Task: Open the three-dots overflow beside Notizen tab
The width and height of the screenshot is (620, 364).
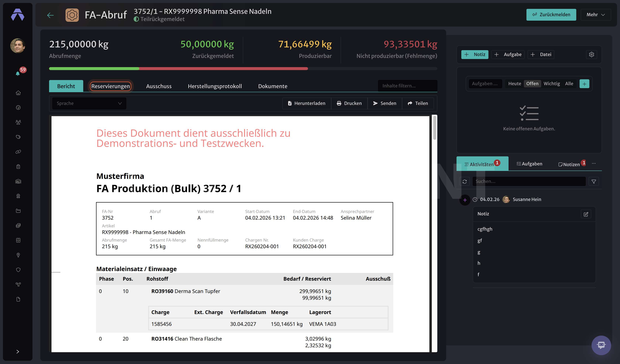Action: point(594,164)
